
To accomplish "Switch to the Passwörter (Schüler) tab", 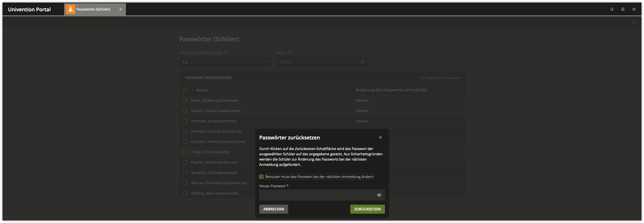I will (x=95, y=9).
